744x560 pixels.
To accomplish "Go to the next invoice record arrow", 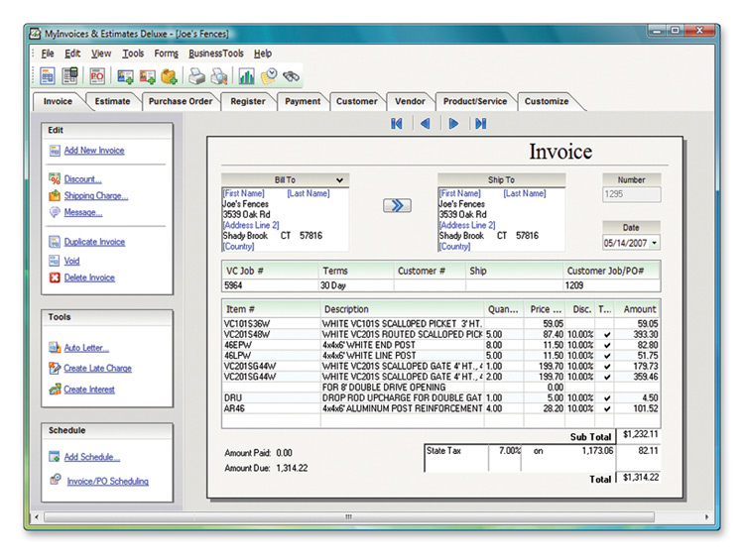I will [453, 124].
